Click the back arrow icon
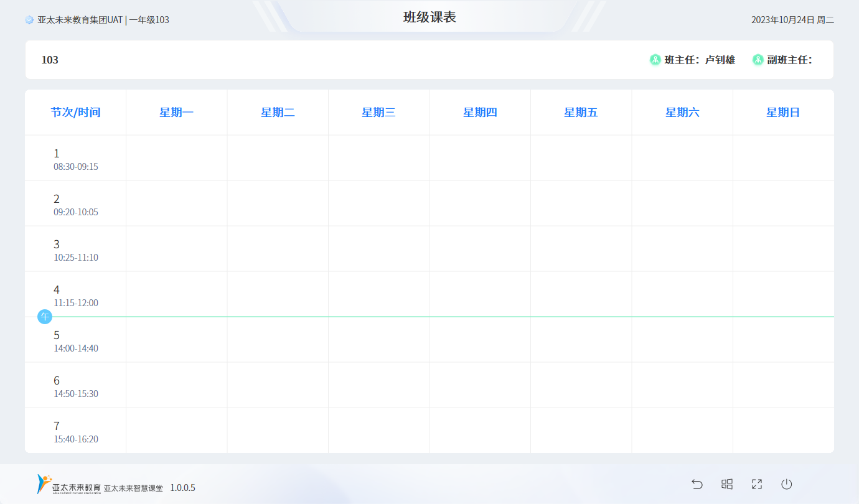 [697, 484]
